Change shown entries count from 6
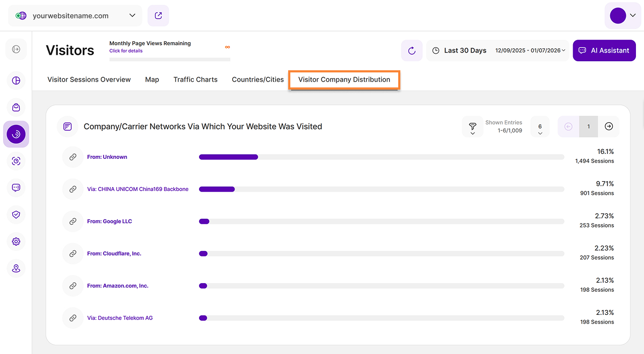 coord(540,128)
